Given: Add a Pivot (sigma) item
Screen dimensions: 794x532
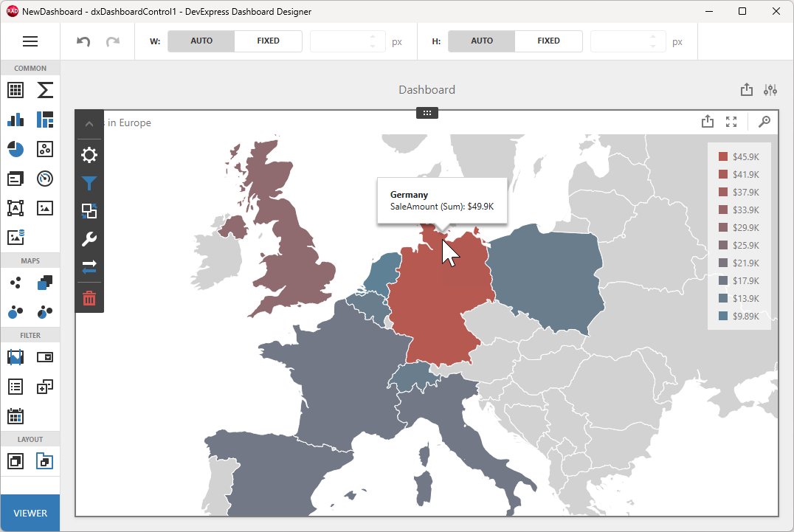Looking at the screenshot, I should pos(45,90).
